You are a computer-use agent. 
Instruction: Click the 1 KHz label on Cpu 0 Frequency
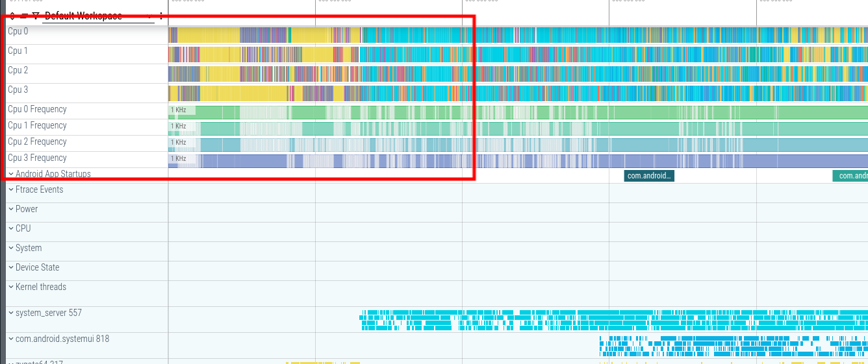click(x=179, y=110)
